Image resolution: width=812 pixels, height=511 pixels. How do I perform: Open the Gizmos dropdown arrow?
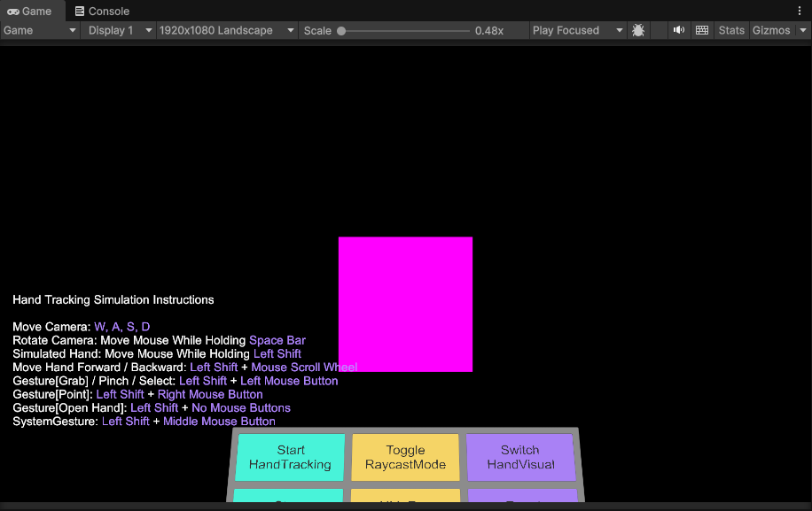click(x=803, y=30)
